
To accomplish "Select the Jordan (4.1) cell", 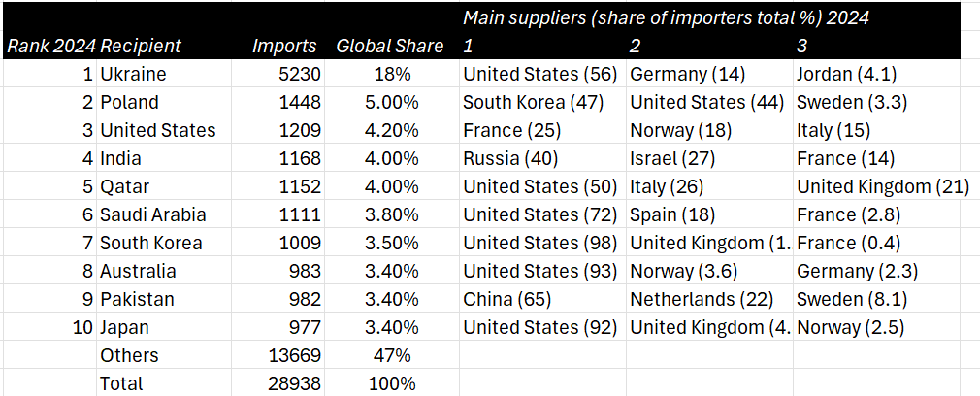I will click(876, 75).
